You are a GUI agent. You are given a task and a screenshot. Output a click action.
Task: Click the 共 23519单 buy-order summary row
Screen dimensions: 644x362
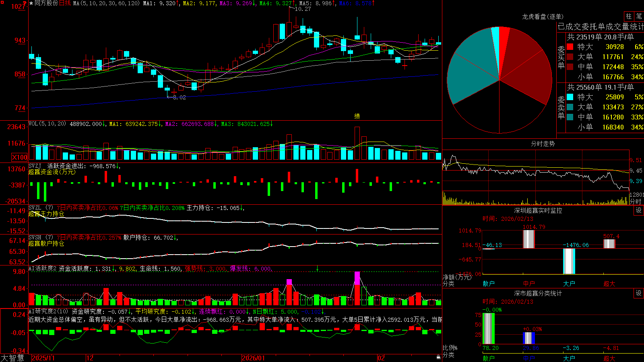point(600,37)
